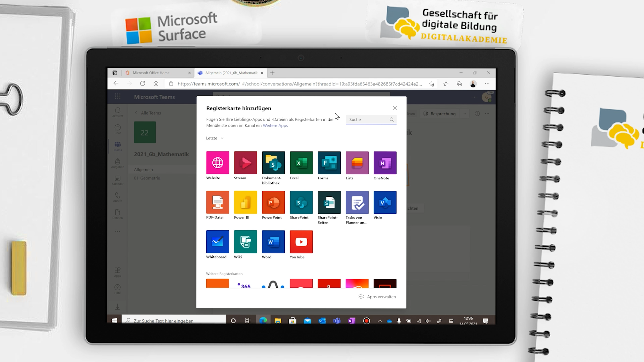The height and width of the screenshot is (362, 644).
Task: Open Anrufe in the sidebar
Action: (x=117, y=197)
